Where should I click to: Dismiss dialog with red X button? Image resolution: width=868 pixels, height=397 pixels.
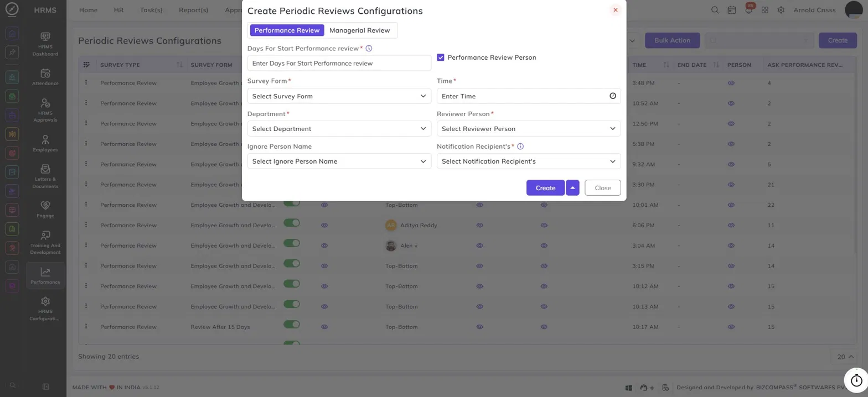615,10
